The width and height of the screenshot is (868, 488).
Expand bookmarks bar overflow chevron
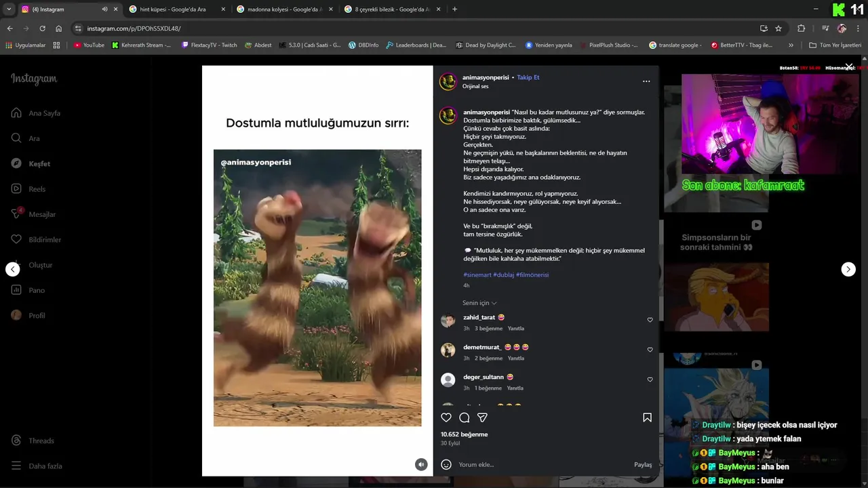coord(791,45)
